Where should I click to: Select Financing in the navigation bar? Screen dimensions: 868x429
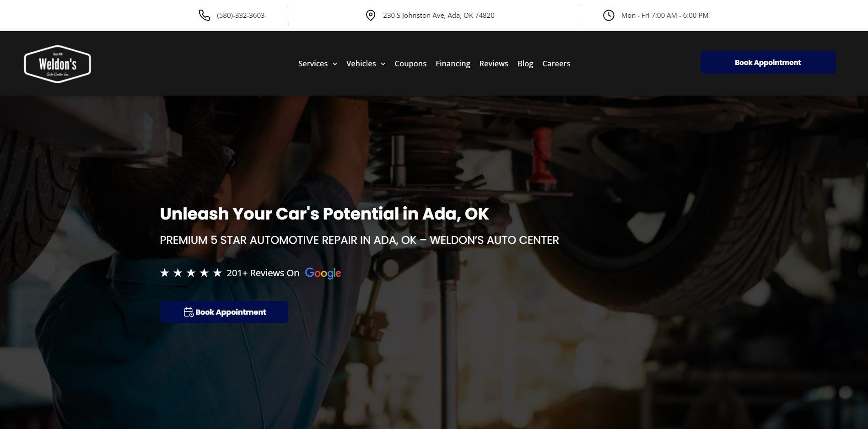coord(453,64)
